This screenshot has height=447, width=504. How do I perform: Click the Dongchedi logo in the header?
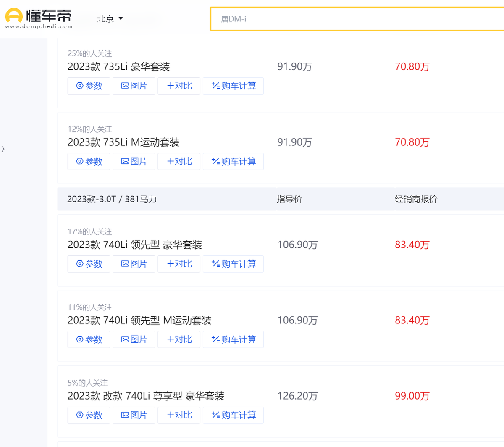(x=38, y=18)
